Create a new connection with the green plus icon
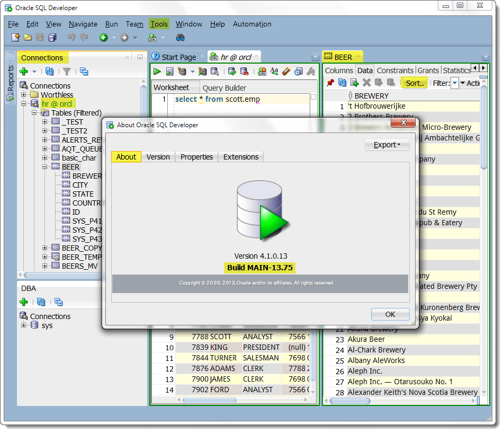Viewport: 504px width, 433px height. pyautogui.click(x=24, y=72)
